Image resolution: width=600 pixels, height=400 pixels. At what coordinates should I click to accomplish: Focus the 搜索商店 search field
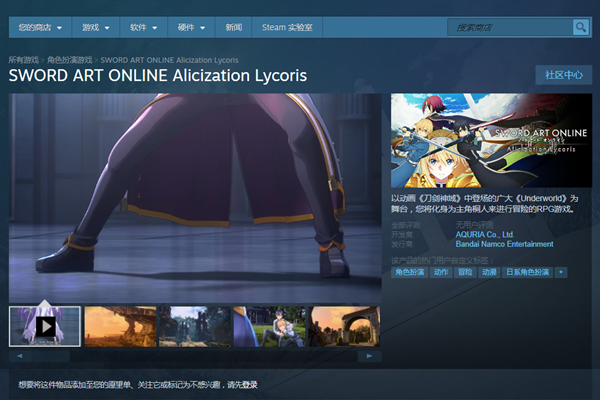coord(510,28)
